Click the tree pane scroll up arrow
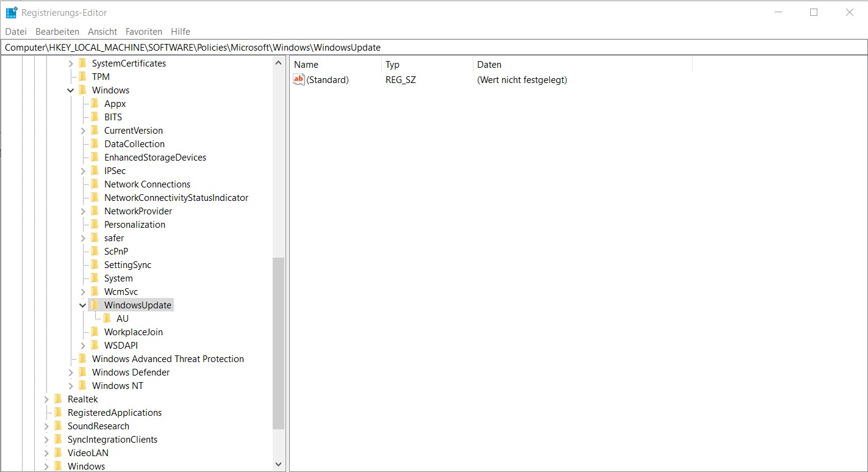 point(279,63)
